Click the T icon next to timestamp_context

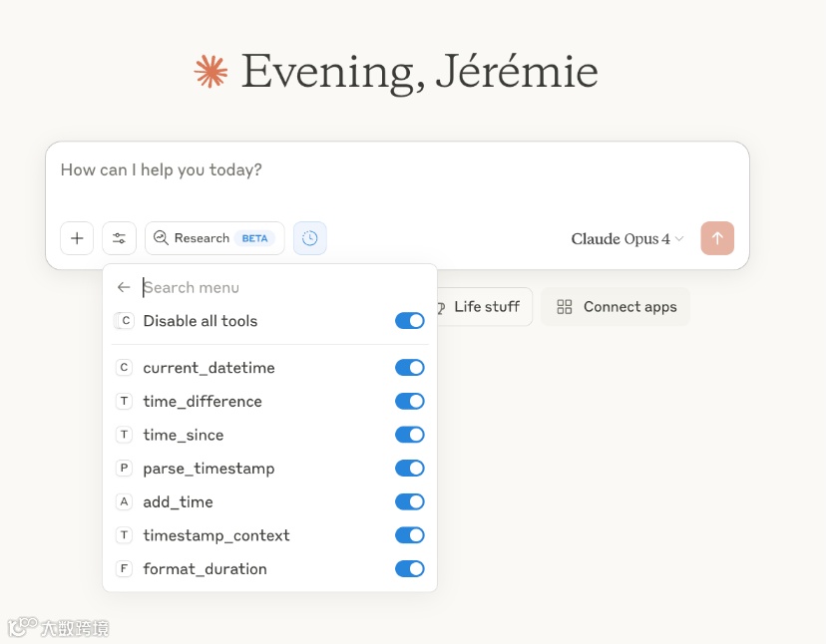pos(124,535)
